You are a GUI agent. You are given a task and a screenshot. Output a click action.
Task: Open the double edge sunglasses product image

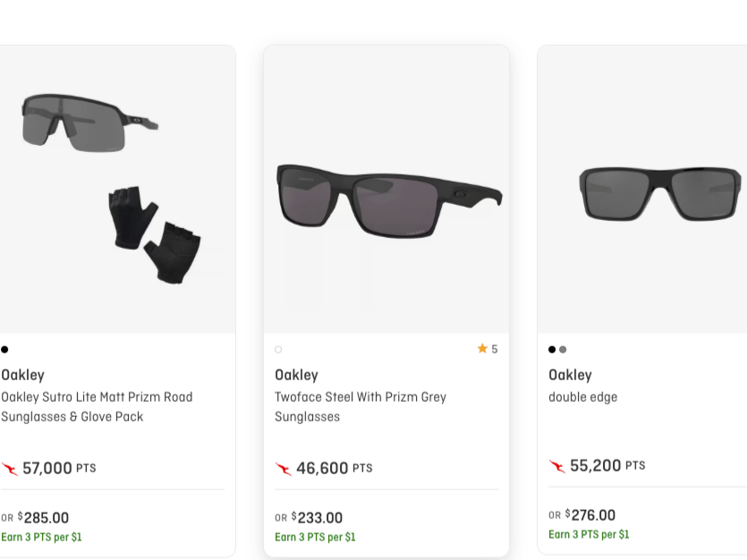pos(642,190)
